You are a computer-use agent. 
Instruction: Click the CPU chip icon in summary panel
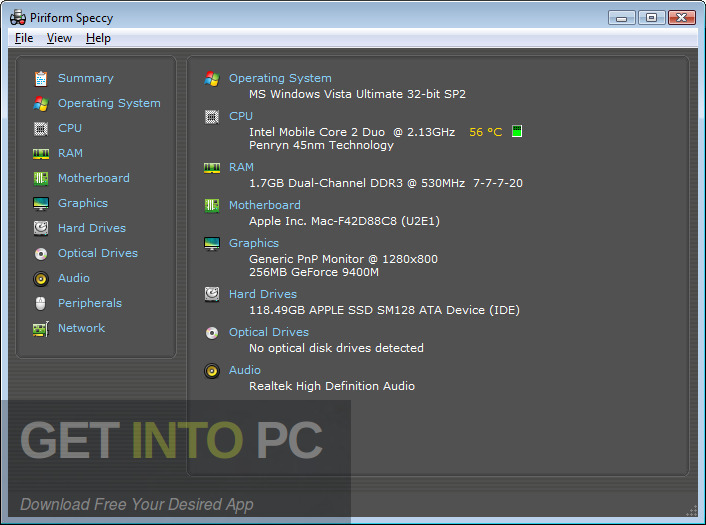tap(212, 117)
